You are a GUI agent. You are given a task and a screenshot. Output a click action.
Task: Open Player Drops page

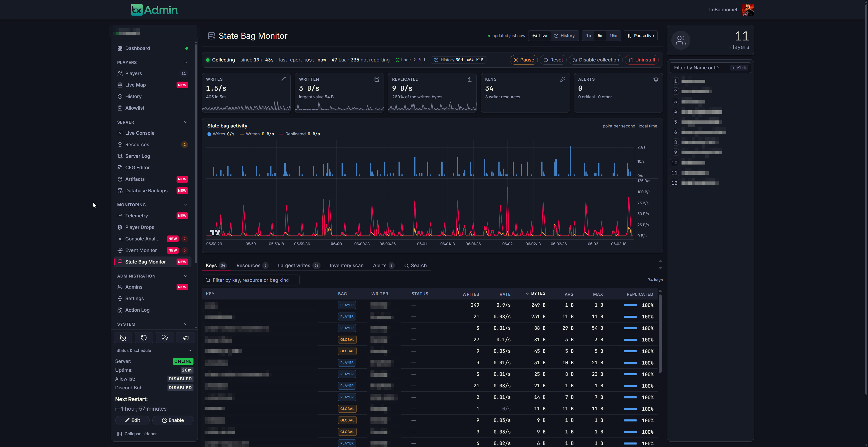click(153, 227)
